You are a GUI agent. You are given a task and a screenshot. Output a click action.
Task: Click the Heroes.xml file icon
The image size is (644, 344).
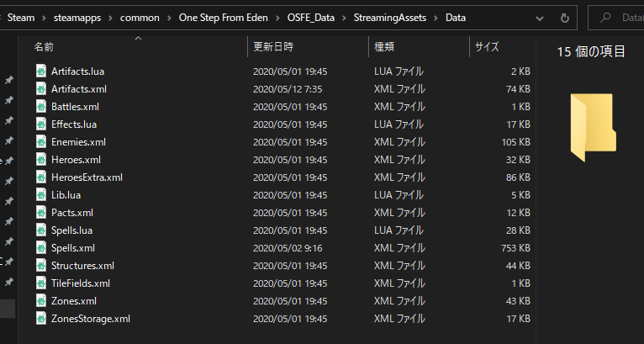pyautogui.click(x=41, y=160)
